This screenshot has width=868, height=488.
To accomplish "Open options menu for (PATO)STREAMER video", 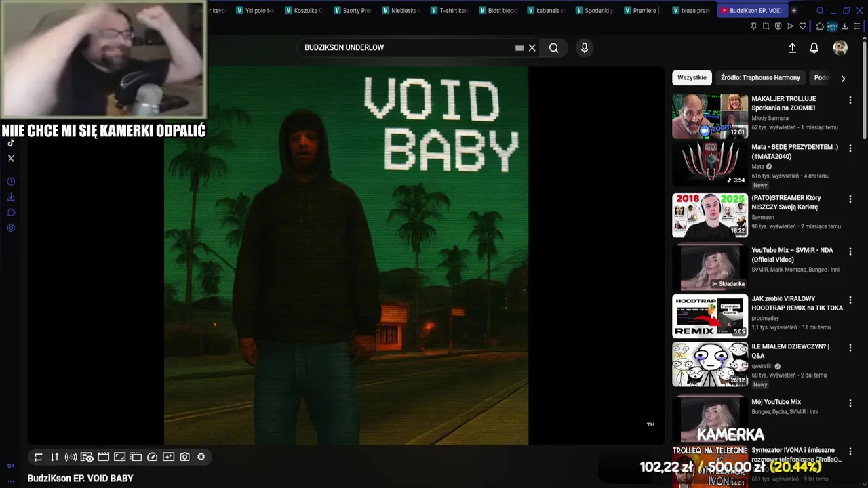I will click(x=850, y=199).
